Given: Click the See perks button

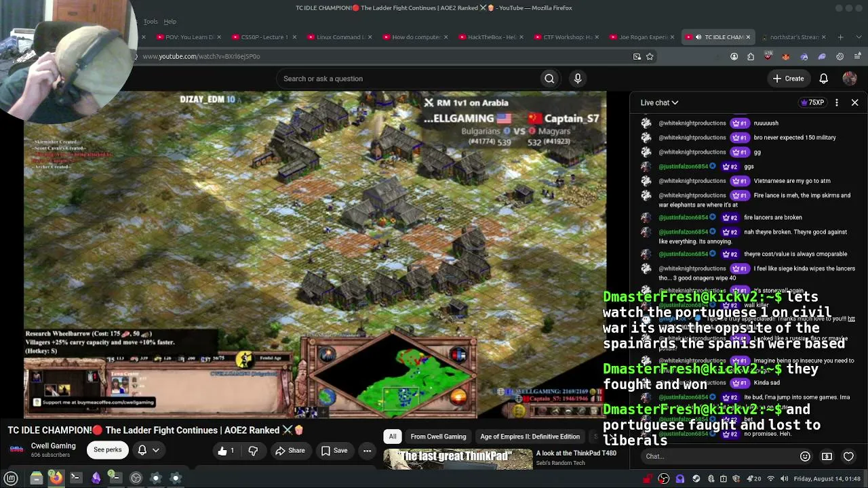Looking at the screenshot, I should [x=108, y=450].
